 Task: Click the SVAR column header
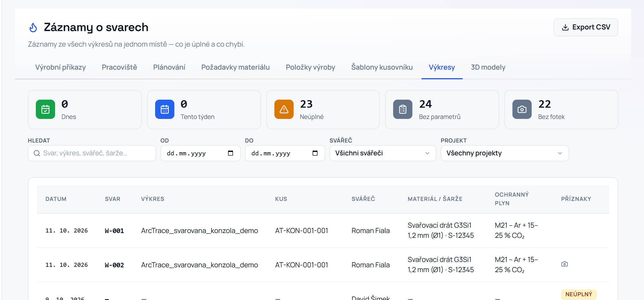coord(113,199)
